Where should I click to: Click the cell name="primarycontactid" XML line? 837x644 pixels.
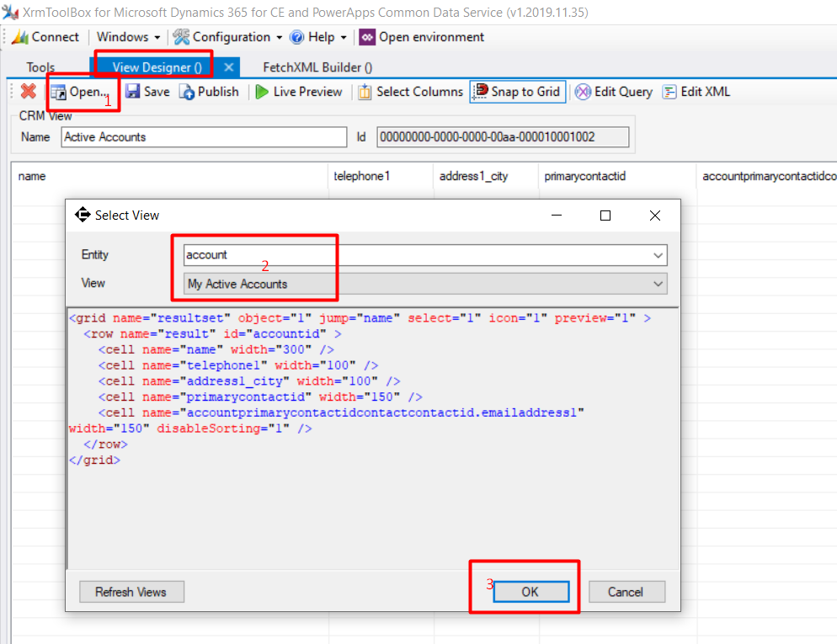point(260,397)
